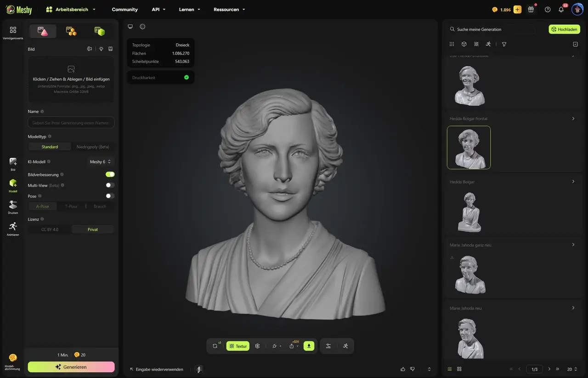Enable the Multi-View toggle
The width and height of the screenshot is (588, 378).
[110, 185]
